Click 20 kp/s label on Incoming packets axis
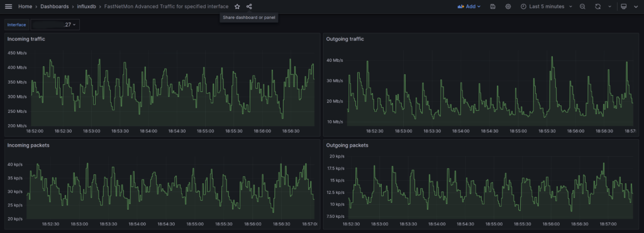644x233 pixels. click(15, 219)
